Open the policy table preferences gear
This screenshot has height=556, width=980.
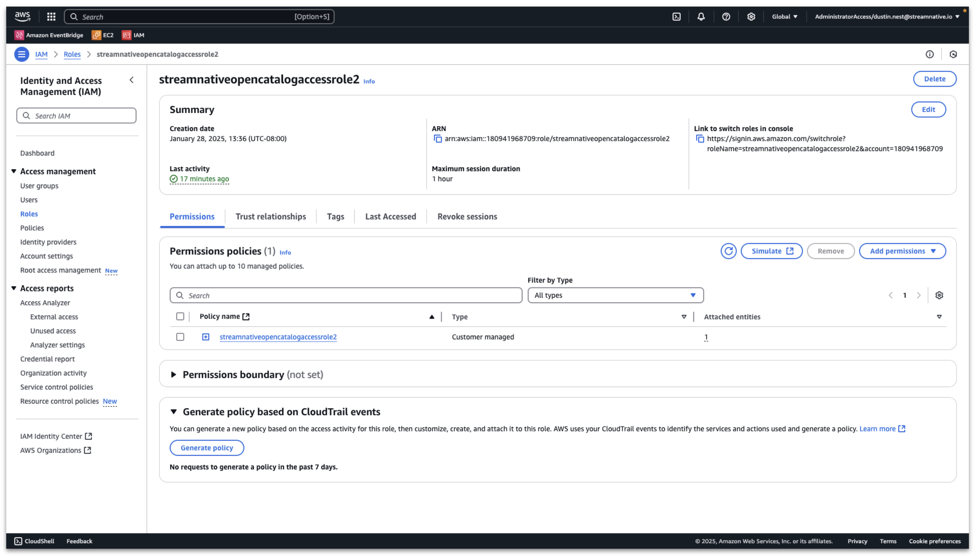(x=939, y=296)
